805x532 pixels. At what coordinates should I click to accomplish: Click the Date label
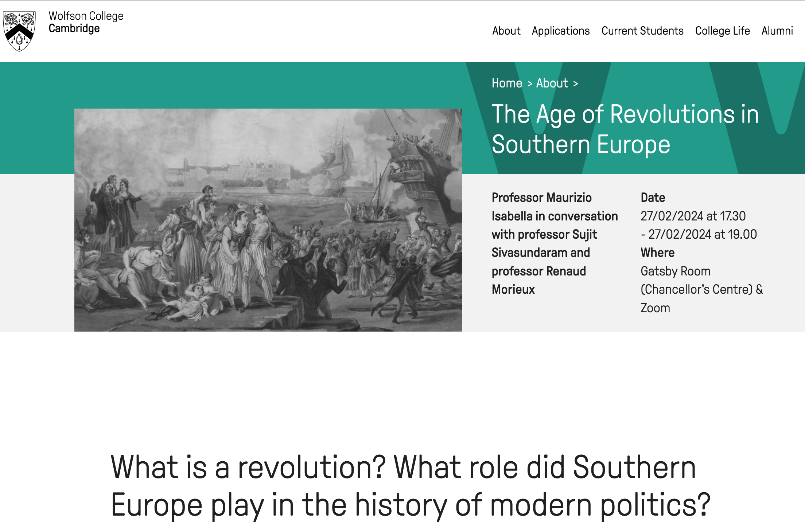click(x=653, y=197)
